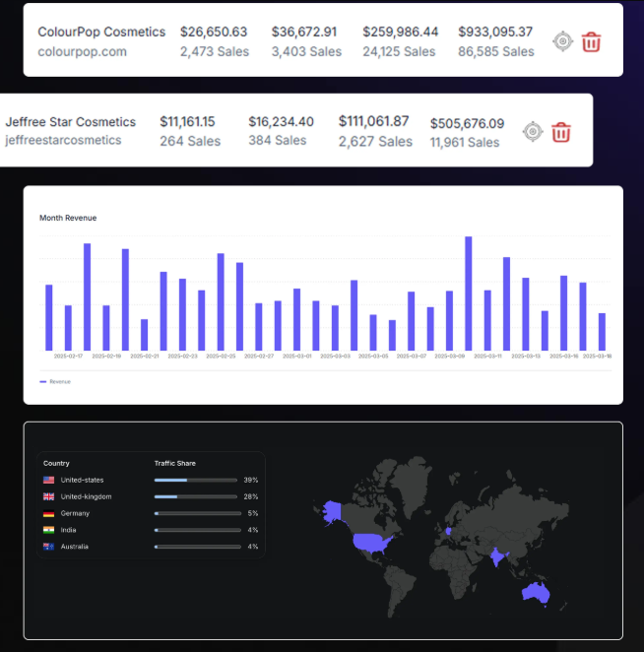This screenshot has height=652, width=644.
Task: Click the 28% traffic share value
Action: click(251, 496)
